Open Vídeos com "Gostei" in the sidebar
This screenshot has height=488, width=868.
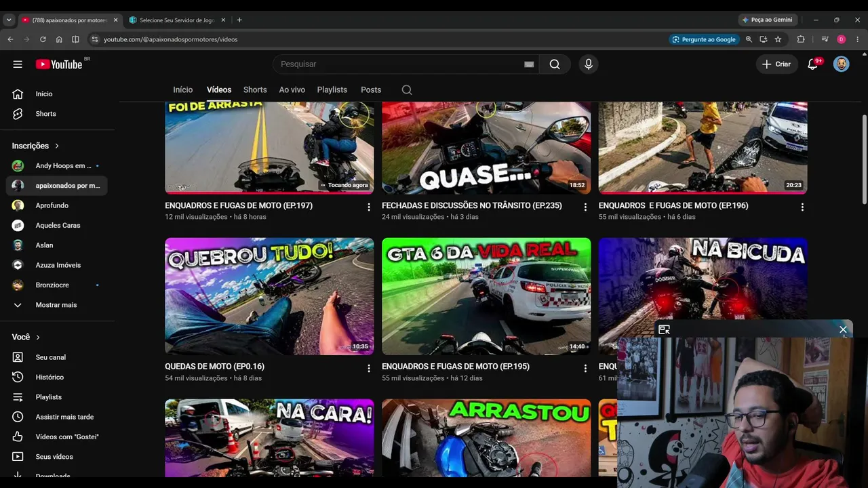pyautogui.click(x=58, y=436)
